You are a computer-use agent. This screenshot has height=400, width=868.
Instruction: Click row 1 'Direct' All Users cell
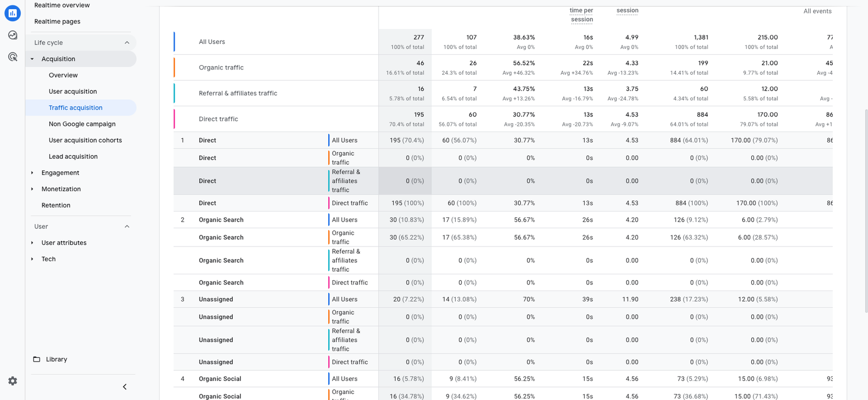coord(344,140)
